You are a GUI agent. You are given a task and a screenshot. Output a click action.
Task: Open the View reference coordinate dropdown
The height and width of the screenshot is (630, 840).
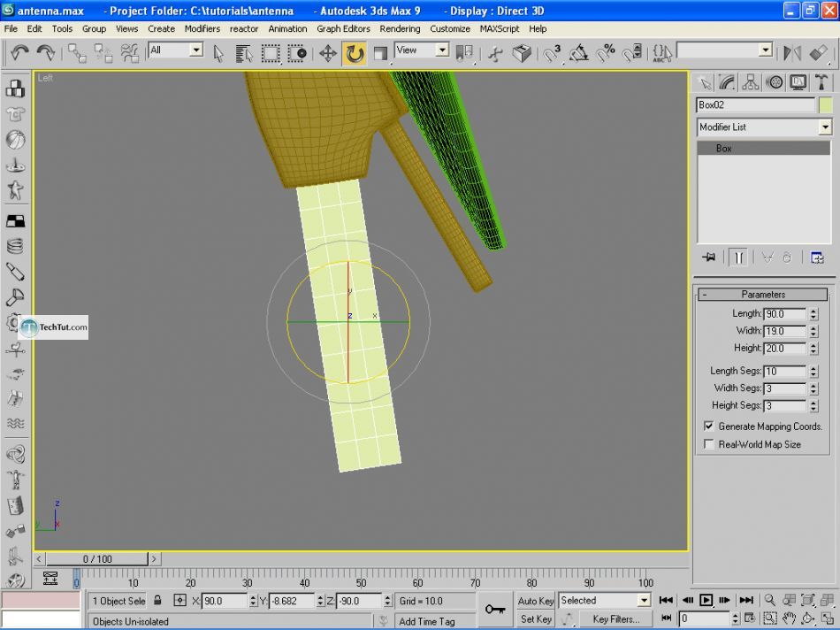click(442, 50)
